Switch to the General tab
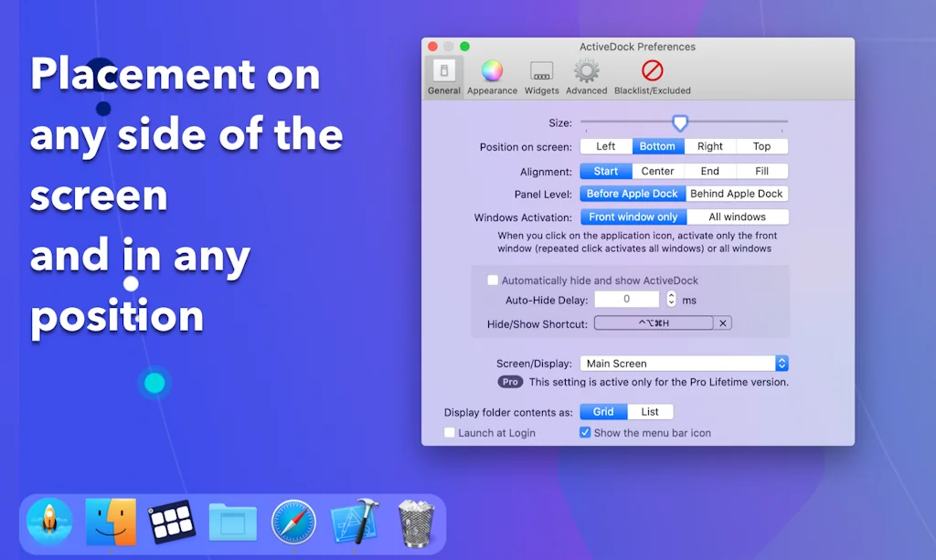Screen dimensions: 936x560 pyautogui.click(x=443, y=73)
